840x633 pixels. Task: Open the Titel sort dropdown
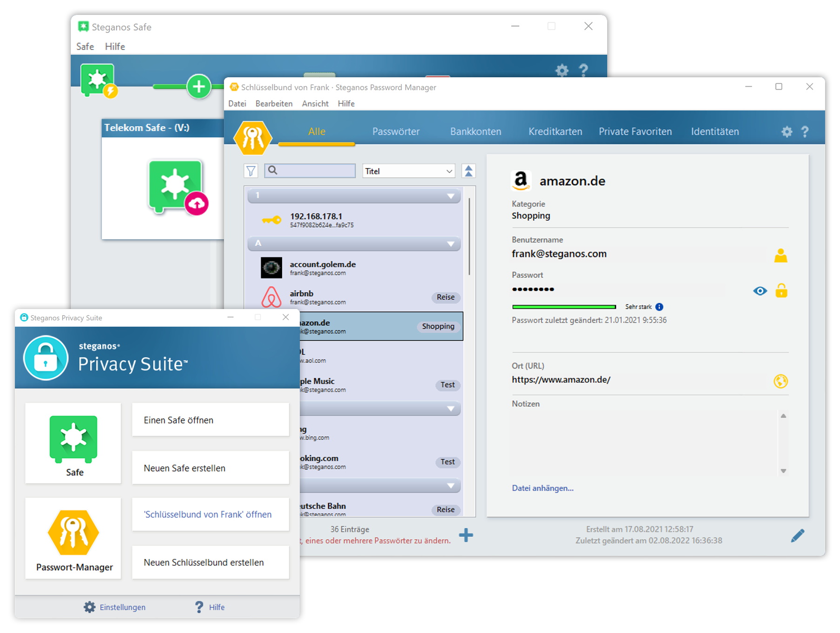coord(408,171)
